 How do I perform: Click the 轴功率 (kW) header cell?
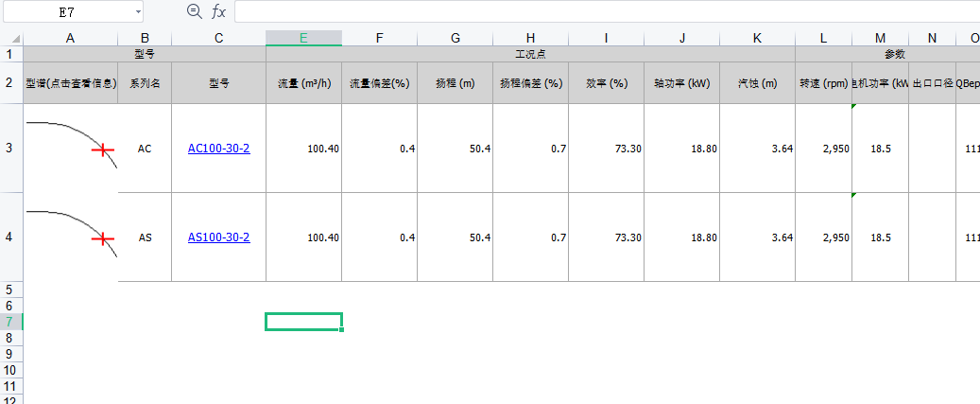[x=682, y=82]
